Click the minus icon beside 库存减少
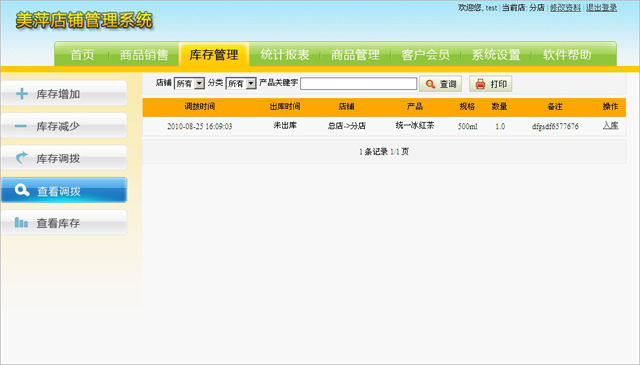The width and height of the screenshot is (640, 365). (21, 126)
